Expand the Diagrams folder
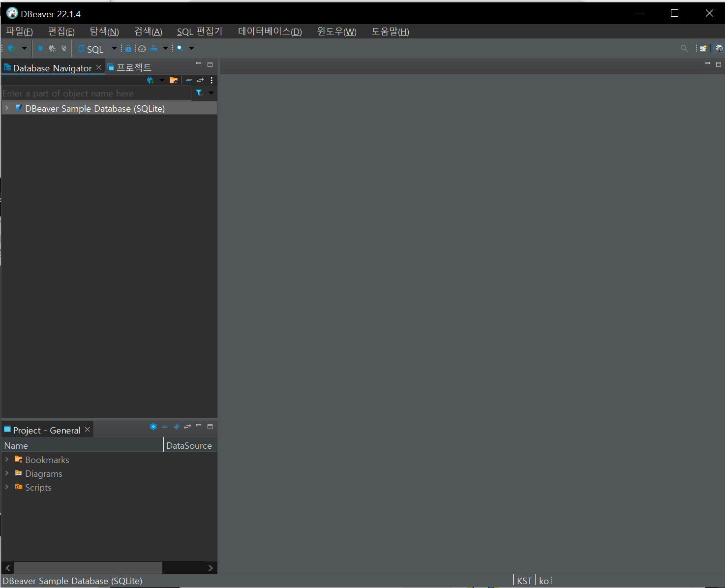 pyautogui.click(x=7, y=473)
